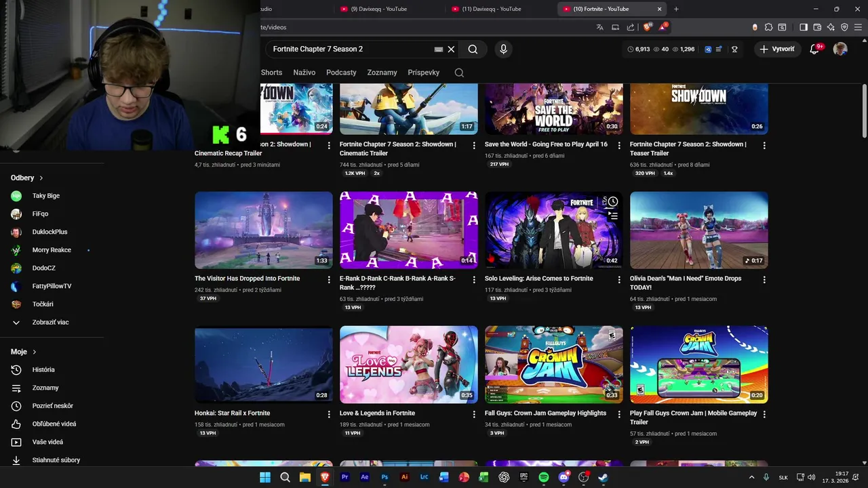
Task: Switch to the (9) Davixeqq browser tab
Action: 387,9
